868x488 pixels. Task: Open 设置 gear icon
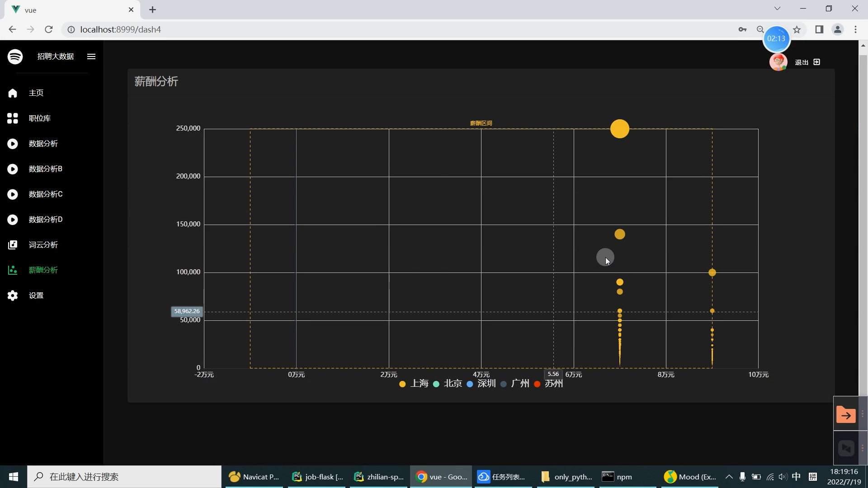pos(13,296)
